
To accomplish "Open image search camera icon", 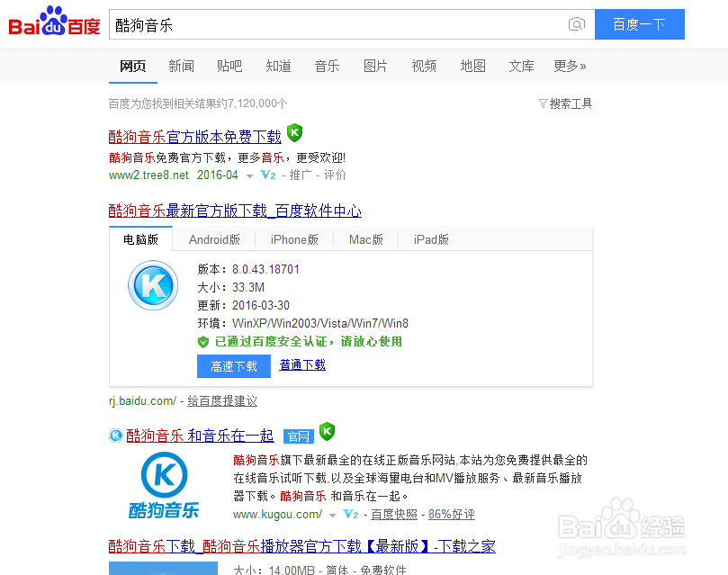I will click(x=576, y=24).
